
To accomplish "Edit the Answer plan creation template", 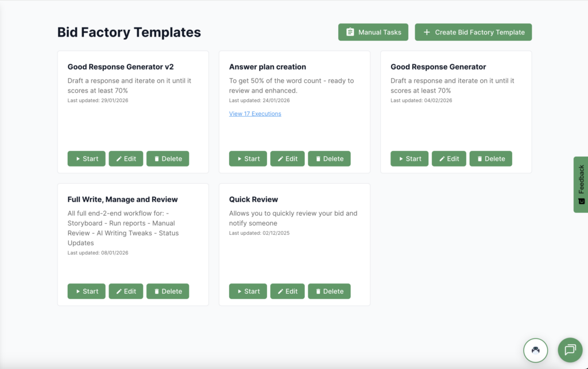I will 287,159.
